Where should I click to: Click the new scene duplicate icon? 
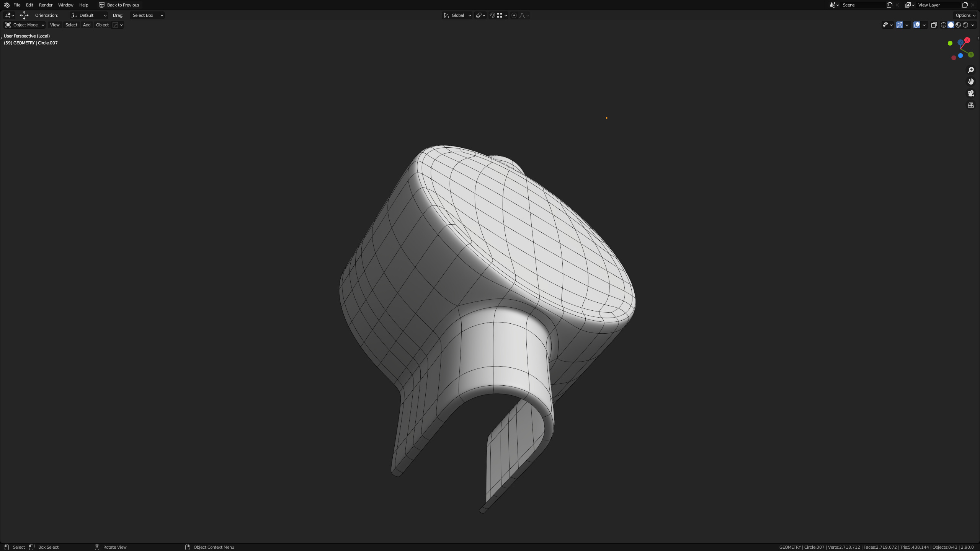tap(890, 5)
